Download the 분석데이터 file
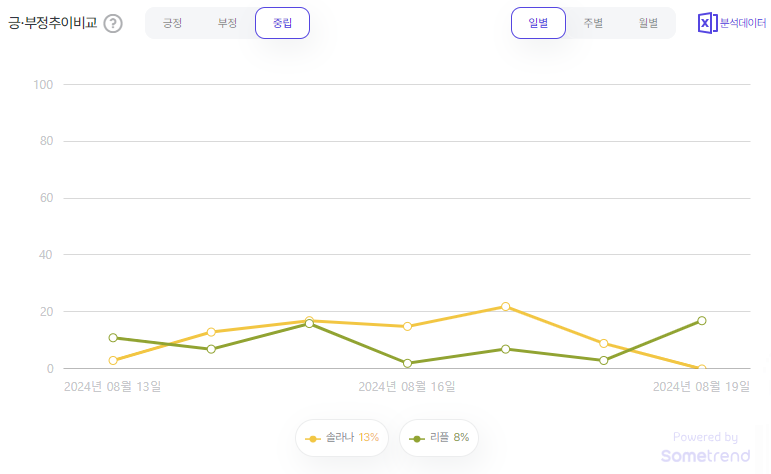 click(x=738, y=23)
